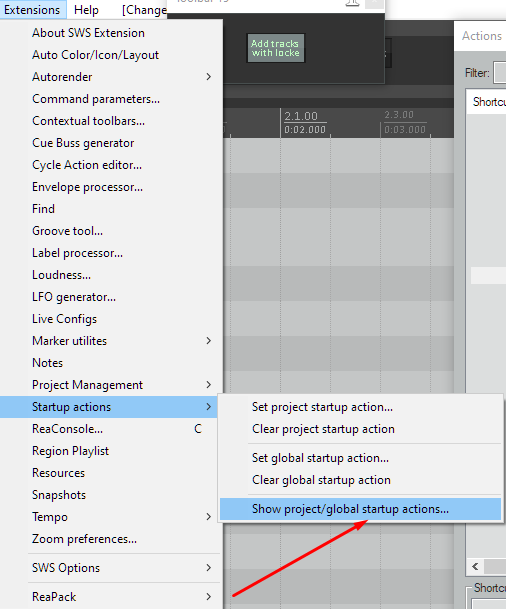Viewport: 506px width, 609px height.
Task: Open Command parameters...
Action: [x=111, y=99]
